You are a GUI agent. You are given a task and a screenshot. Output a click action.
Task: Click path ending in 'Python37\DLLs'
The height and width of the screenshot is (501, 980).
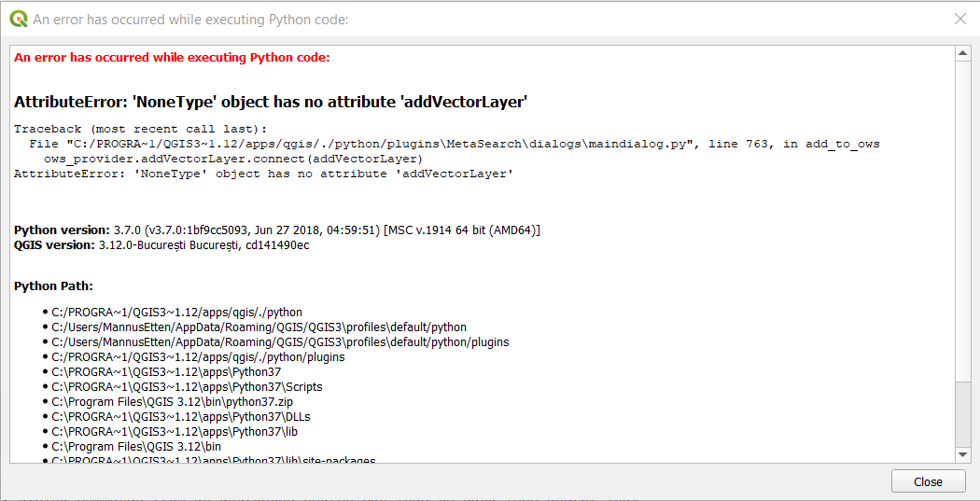[181, 417]
